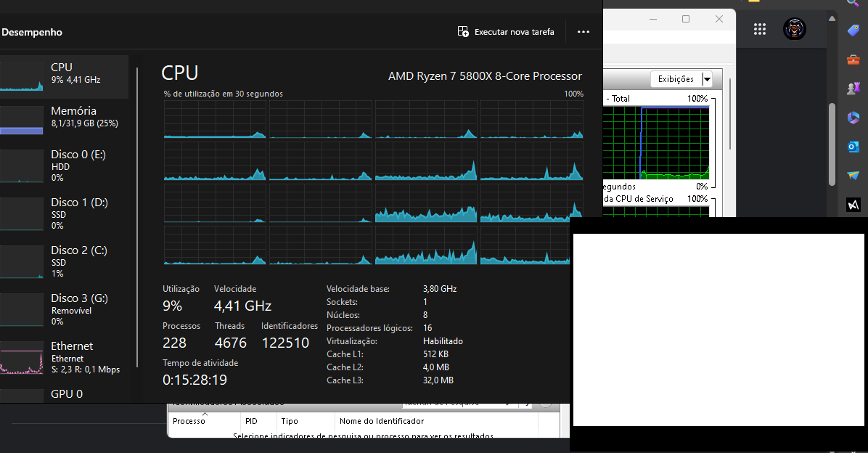Select the GPU 0 performance tab

(65, 393)
